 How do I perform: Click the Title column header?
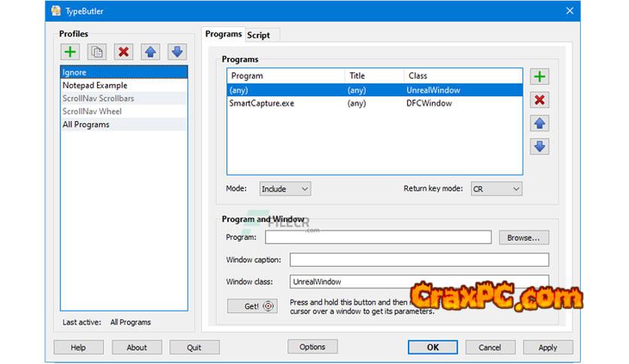click(x=374, y=76)
